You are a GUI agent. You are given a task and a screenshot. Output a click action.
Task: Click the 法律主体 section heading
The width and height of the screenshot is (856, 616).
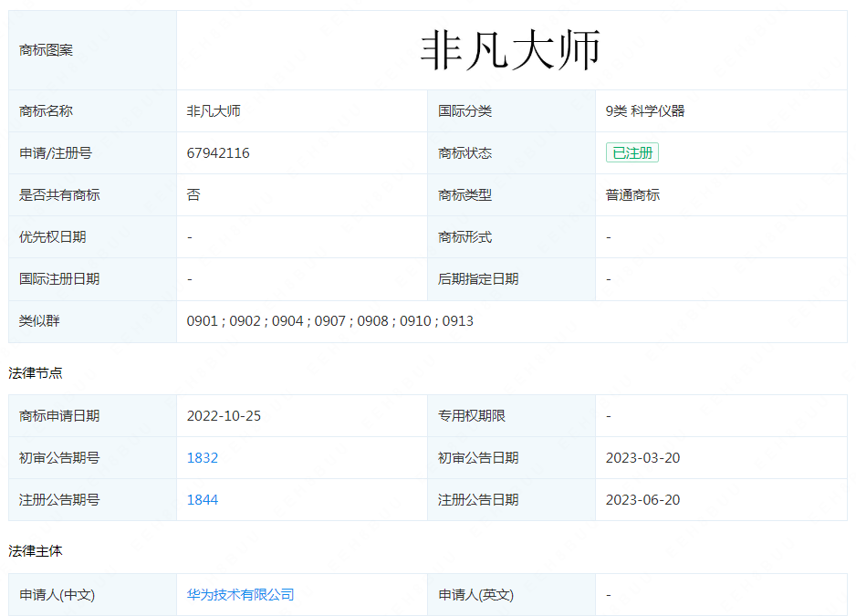[x=36, y=551]
